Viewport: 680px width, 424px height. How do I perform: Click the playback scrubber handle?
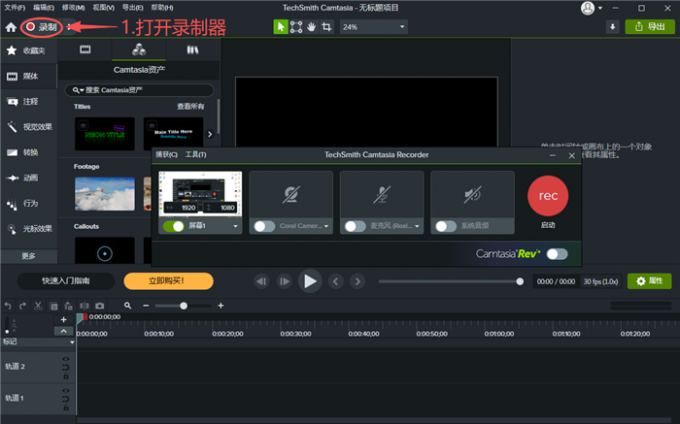point(520,282)
